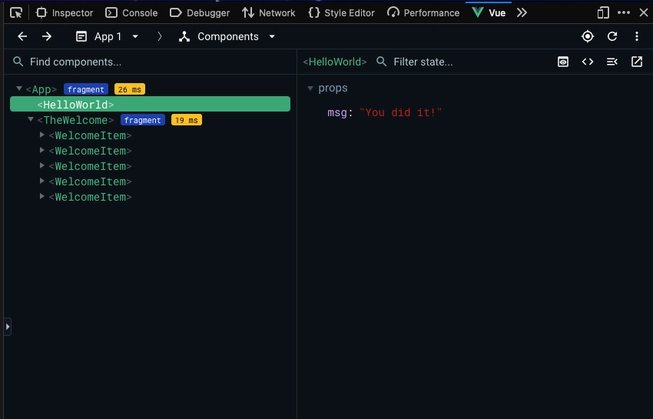
Task: Click the element picker icon
Action: click(x=16, y=13)
